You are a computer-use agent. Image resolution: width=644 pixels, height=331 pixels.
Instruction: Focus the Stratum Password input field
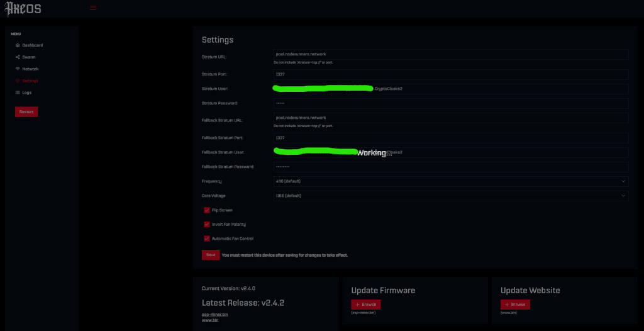point(451,103)
